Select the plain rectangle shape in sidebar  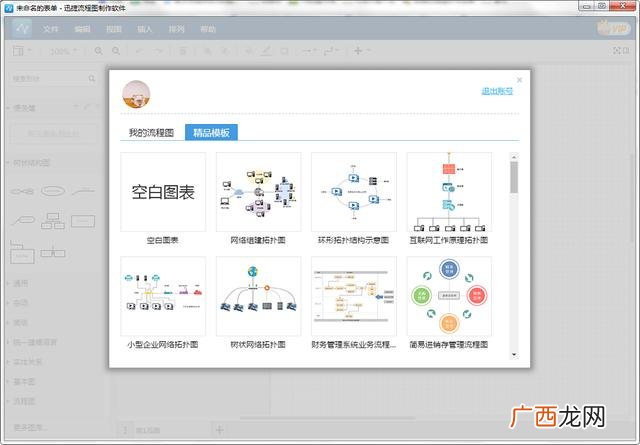(x=83, y=221)
